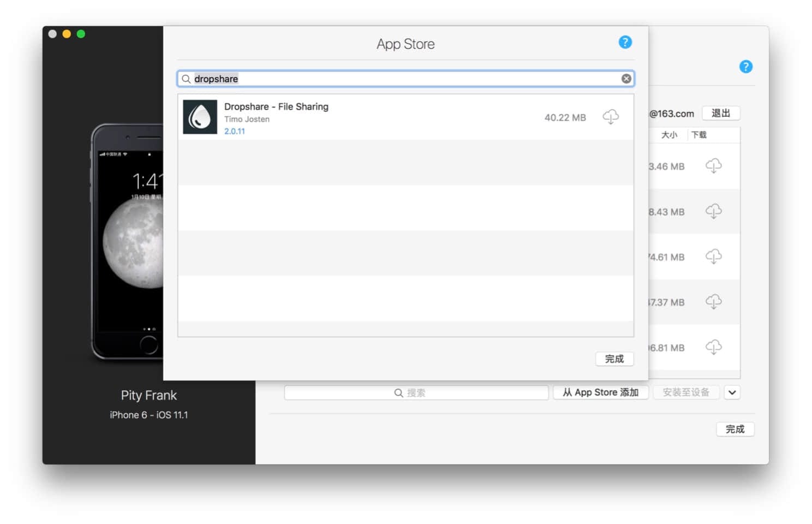Click the help icon in App Store dialog
The height and width of the screenshot is (524, 812).
(x=625, y=42)
